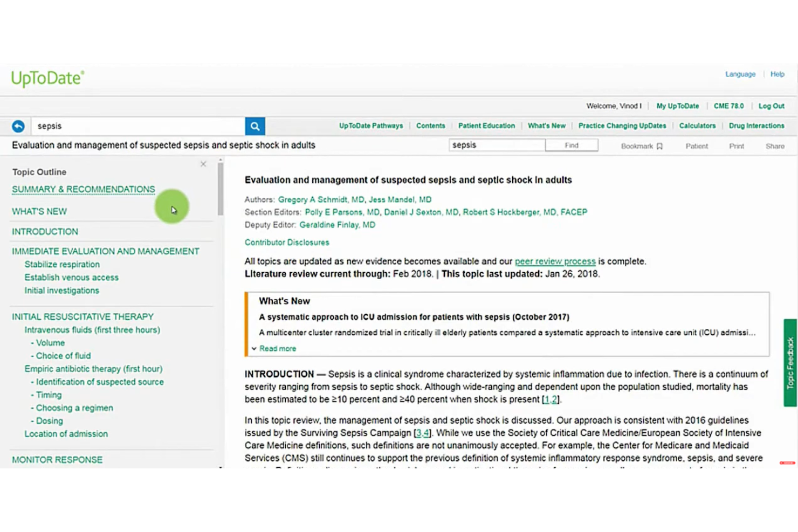Viewport: 798px width, 532px height.
Task: Click the blue back arrow icon
Action: [18, 126]
